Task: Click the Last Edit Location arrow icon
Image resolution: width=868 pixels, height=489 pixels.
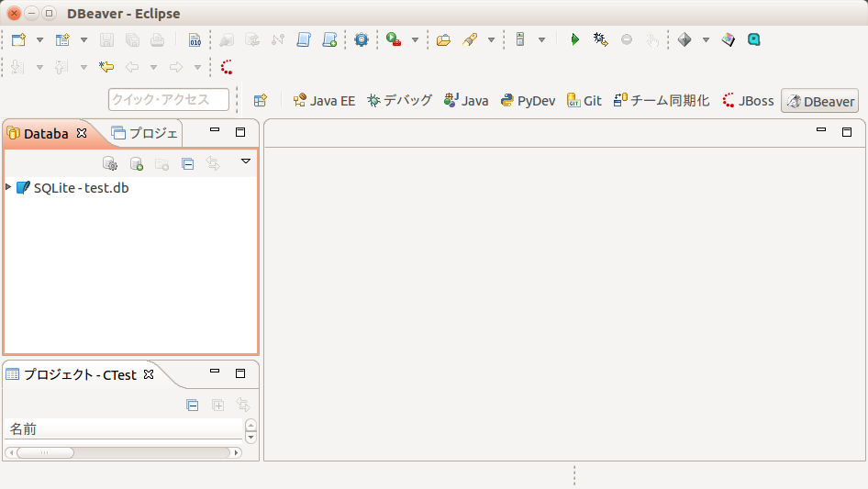Action: click(x=106, y=68)
